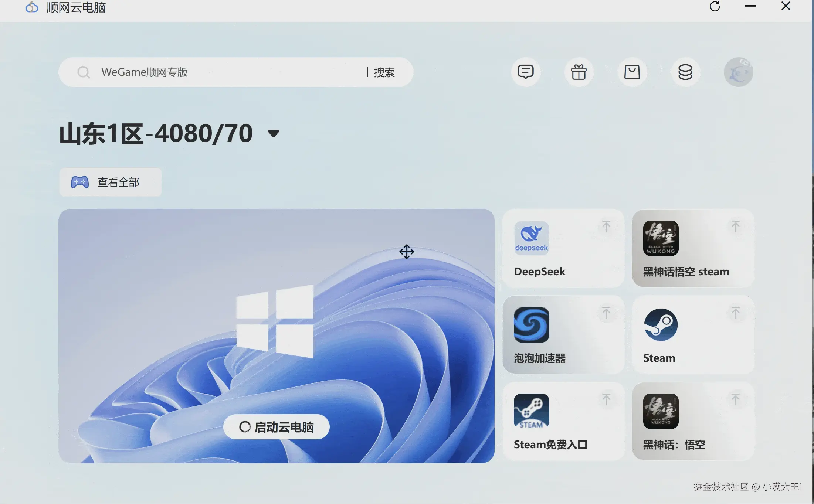
Task: Click the refresh icon in title bar
Action: coord(715,7)
